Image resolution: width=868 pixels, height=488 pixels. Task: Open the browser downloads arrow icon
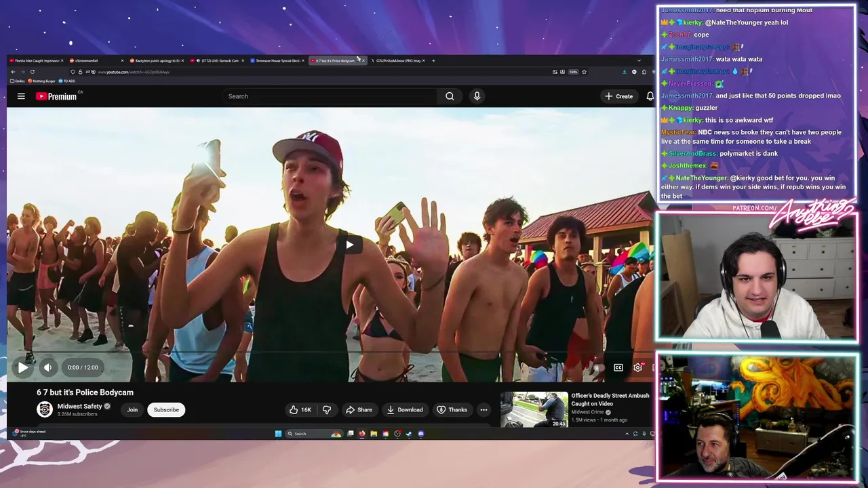625,72
